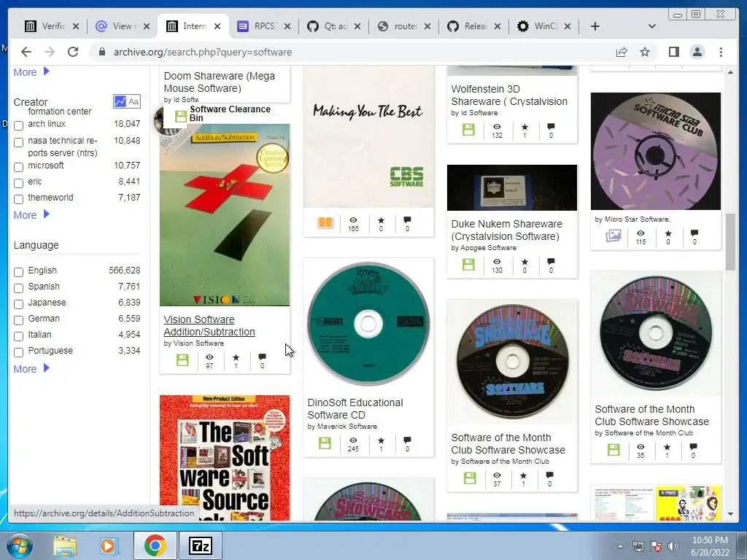Show hidden system tray icons arrow
747x560 pixels.
point(620,546)
